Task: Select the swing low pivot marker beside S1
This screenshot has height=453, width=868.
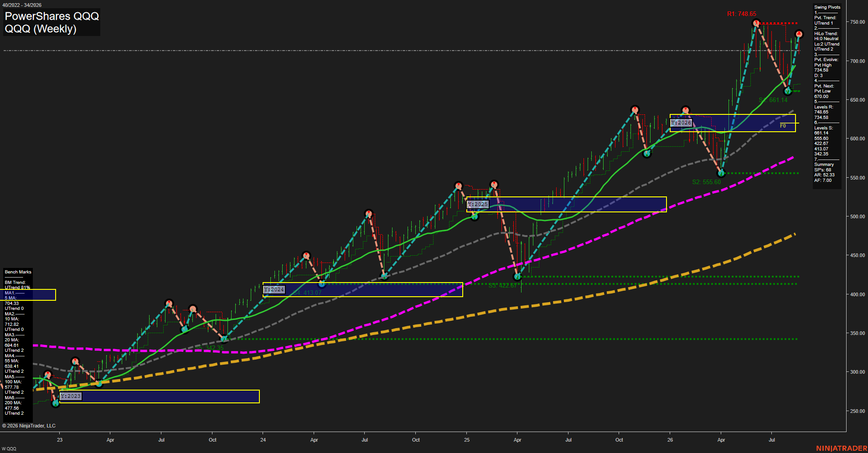Action: pyautogui.click(x=787, y=91)
